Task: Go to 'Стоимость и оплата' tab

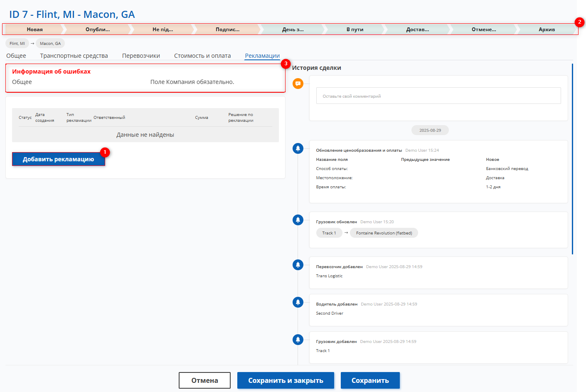Action: pos(202,56)
